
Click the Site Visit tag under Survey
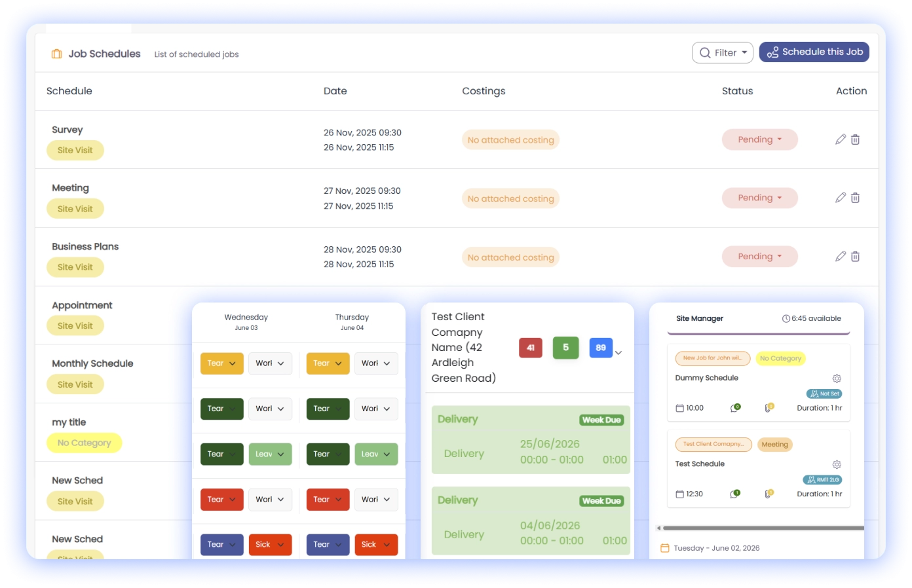[x=75, y=151]
